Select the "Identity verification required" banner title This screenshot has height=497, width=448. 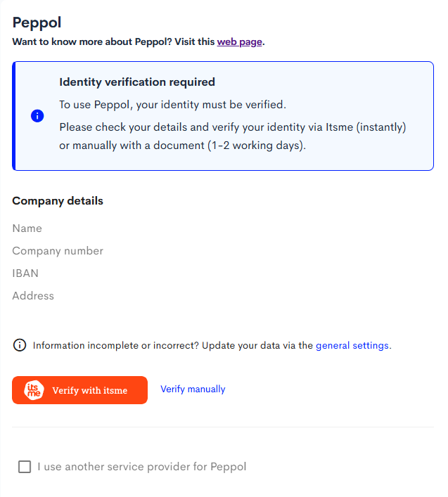coord(136,82)
